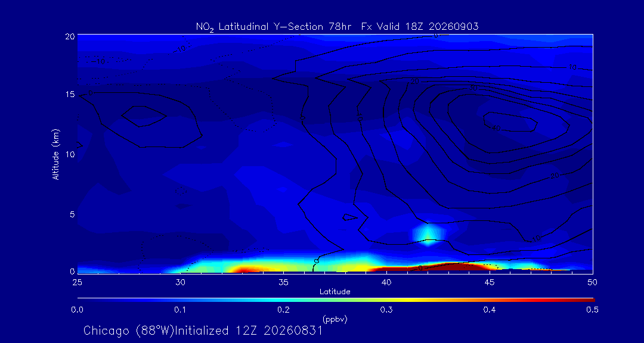
Task: Click the 0.3 yellow section of the color bar
Action: (x=386, y=300)
